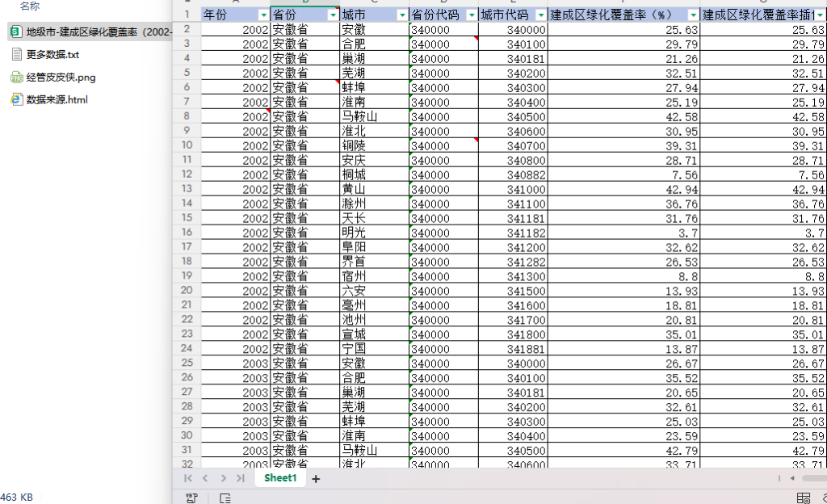Select city cell 池州
827x504 pixels.
tap(374, 320)
